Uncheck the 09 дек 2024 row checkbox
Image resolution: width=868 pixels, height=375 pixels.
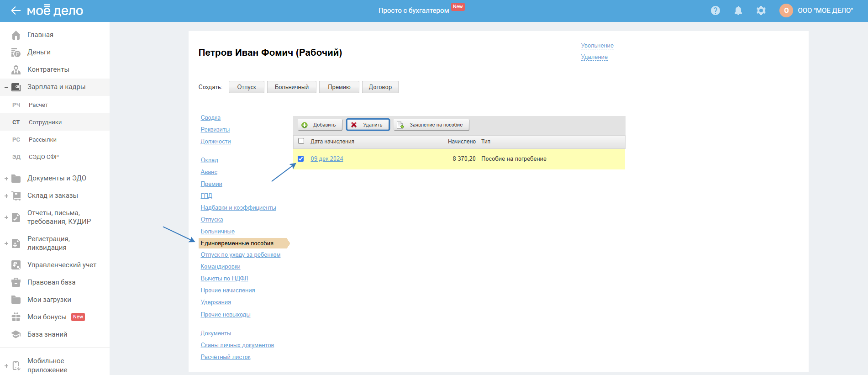(300, 159)
